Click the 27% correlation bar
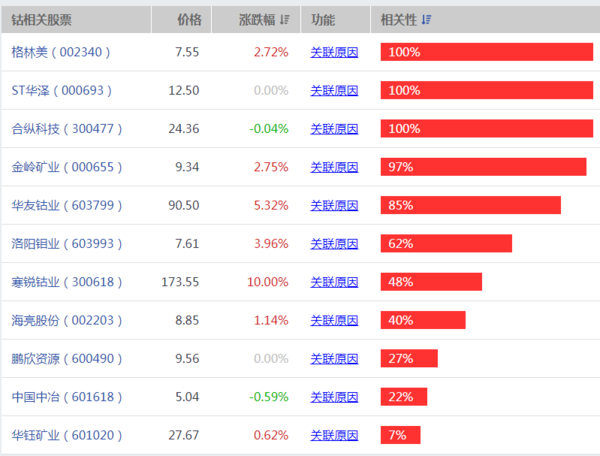 [409, 358]
